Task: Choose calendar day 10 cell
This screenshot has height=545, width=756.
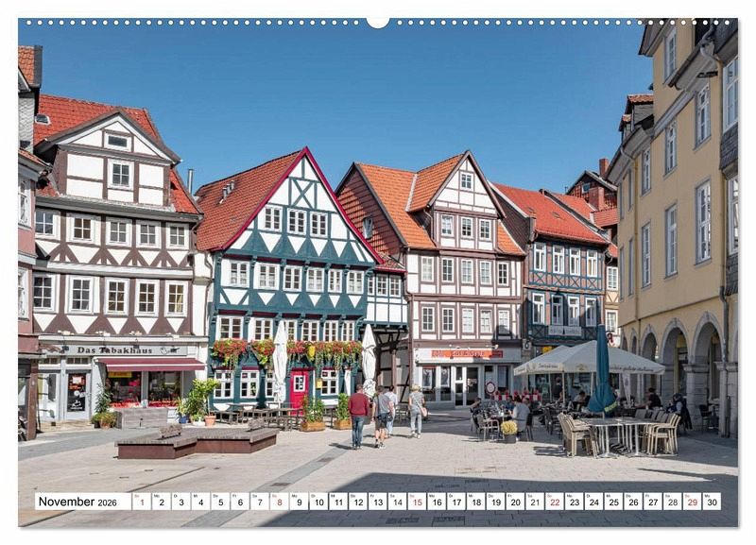Action: click(318, 502)
